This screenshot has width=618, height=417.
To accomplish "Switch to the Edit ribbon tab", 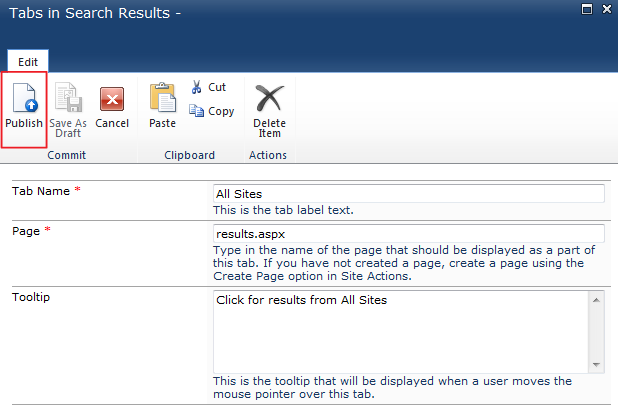I will (28, 61).
